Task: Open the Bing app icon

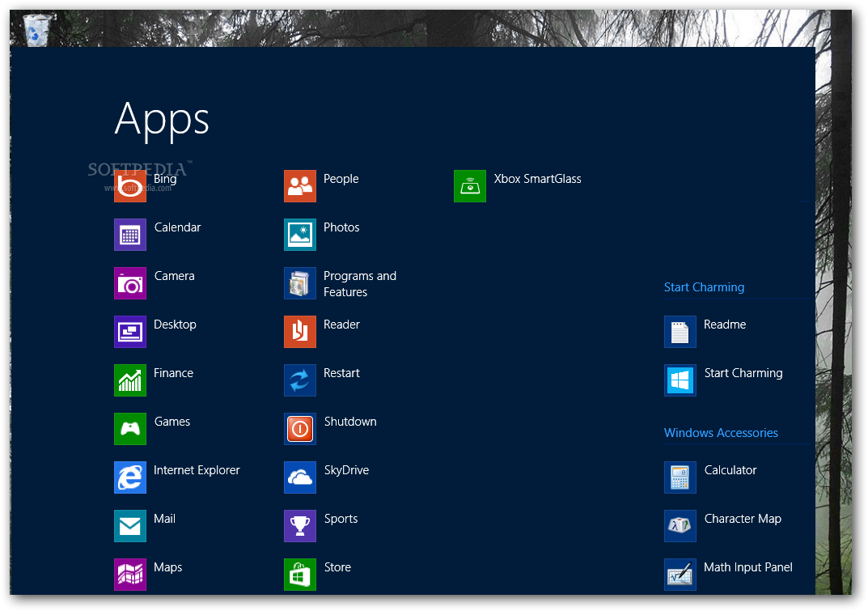Action: click(x=130, y=186)
